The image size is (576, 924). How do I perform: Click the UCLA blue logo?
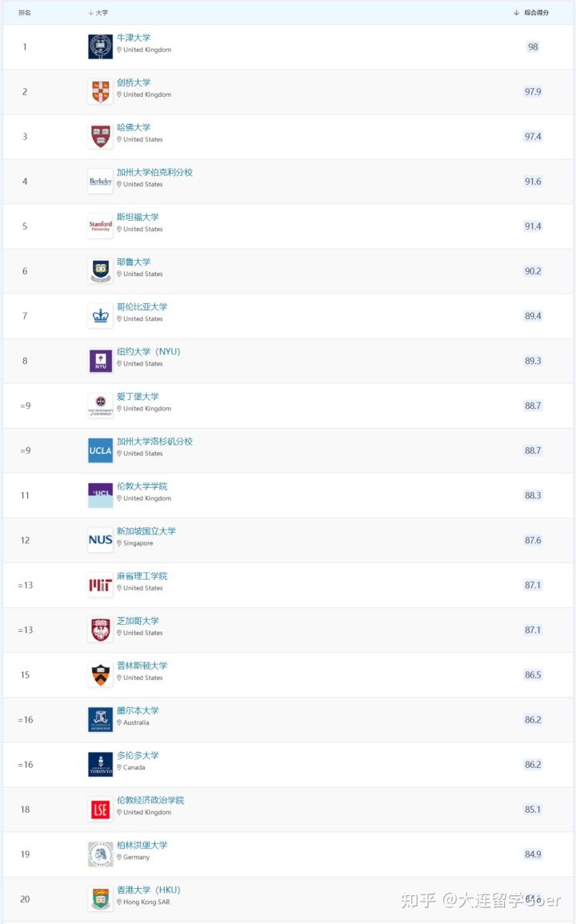pyautogui.click(x=100, y=450)
